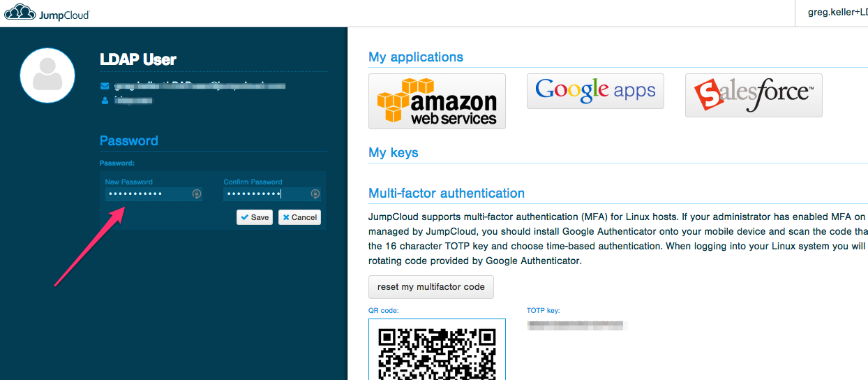
Task: Cancel the password change
Action: pyautogui.click(x=299, y=217)
